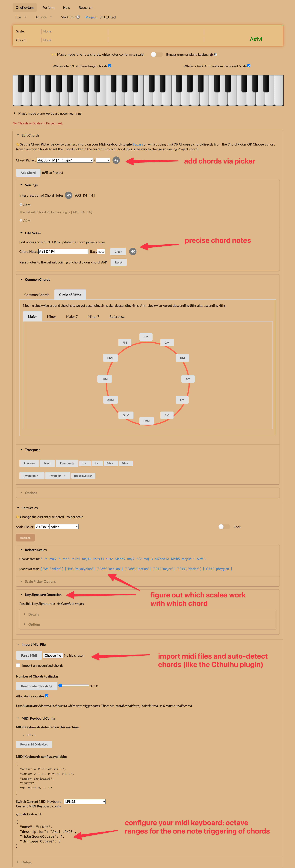Play edited chord notes speaker icon beside Clear
Screen dimensions: 295x868
pos(133,251)
